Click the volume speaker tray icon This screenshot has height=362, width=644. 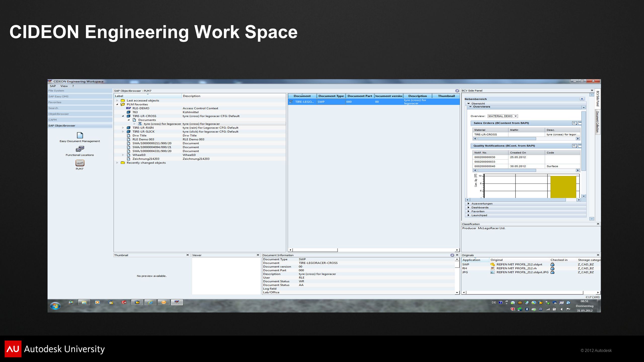[x=561, y=309]
